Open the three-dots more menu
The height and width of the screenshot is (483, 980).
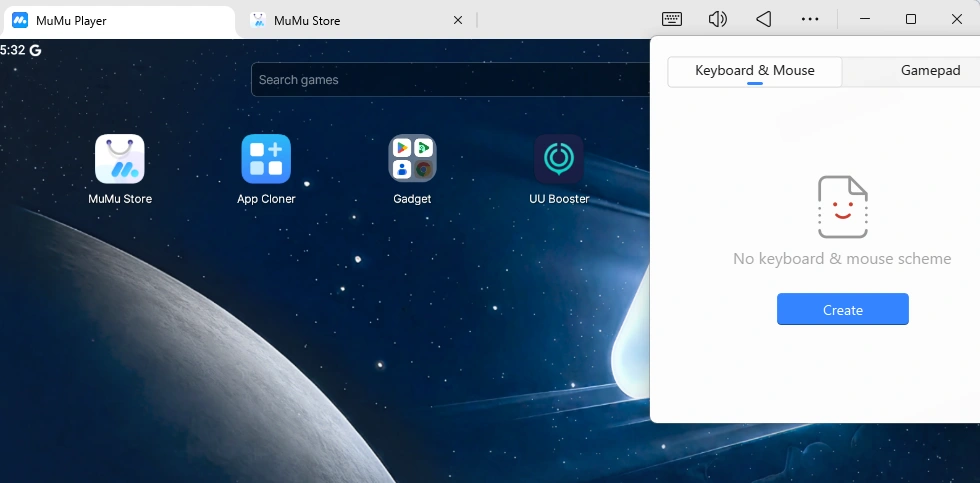810,19
